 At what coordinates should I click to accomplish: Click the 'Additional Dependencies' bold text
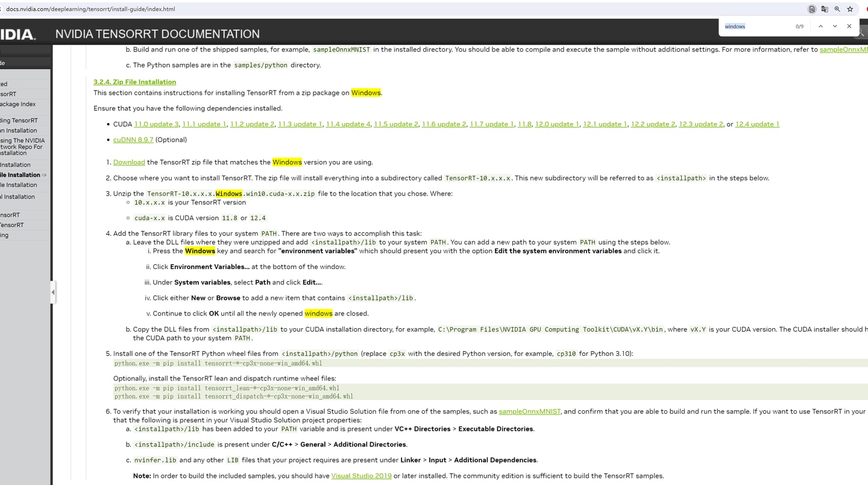pos(495,460)
